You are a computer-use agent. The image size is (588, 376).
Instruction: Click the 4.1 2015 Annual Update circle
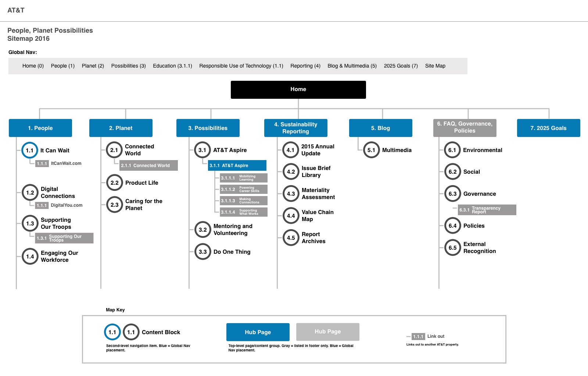click(291, 150)
